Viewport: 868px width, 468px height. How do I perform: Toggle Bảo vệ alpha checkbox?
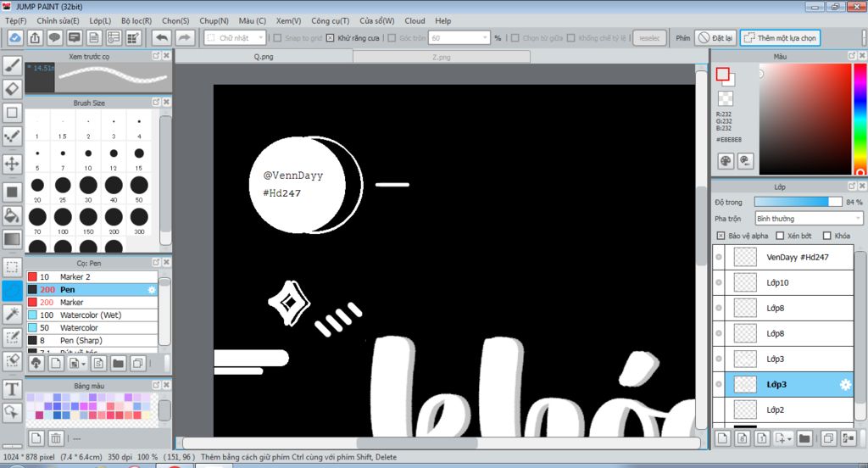click(721, 236)
